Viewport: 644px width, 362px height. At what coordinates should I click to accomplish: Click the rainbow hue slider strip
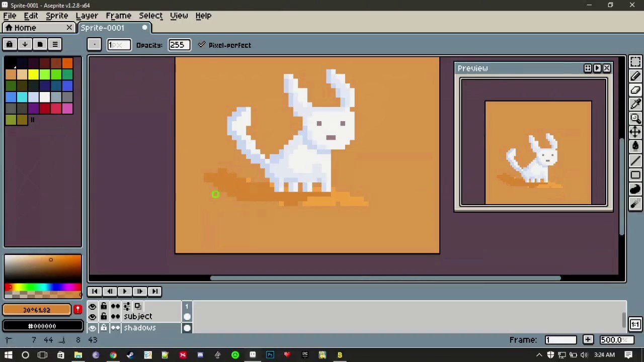click(x=43, y=288)
